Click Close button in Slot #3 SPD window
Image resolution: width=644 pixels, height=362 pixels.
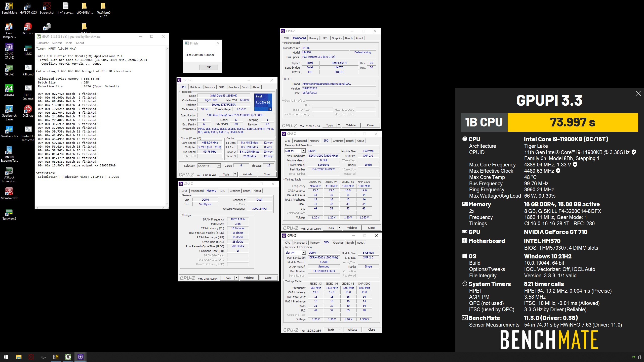click(x=371, y=228)
